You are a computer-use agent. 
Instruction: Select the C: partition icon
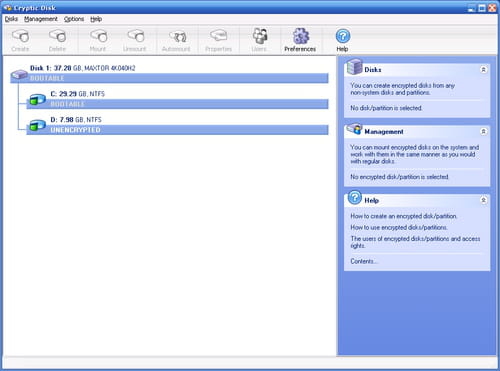[x=37, y=99]
